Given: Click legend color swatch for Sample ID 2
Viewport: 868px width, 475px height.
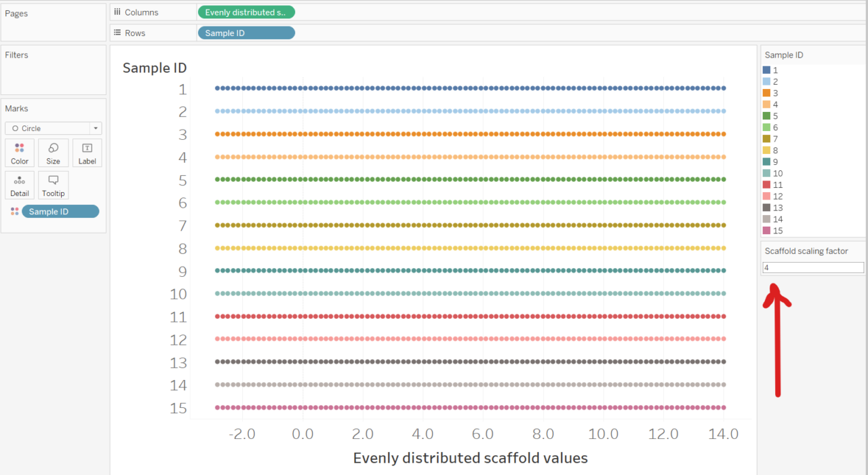Looking at the screenshot, I should [x=766, y=81].
